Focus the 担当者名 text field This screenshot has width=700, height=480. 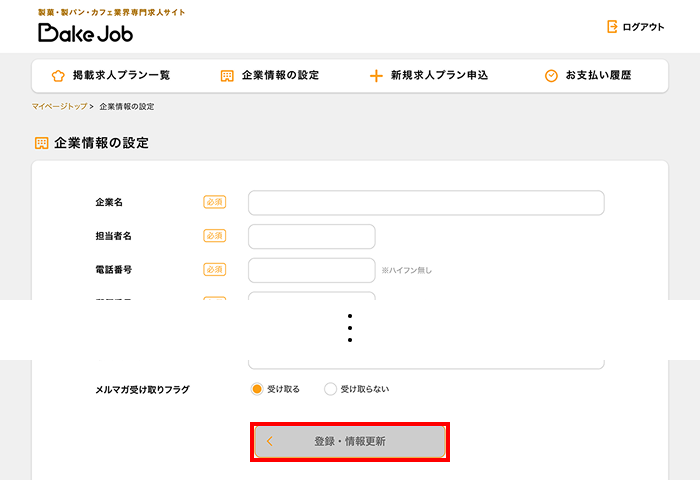pos(311,236)
